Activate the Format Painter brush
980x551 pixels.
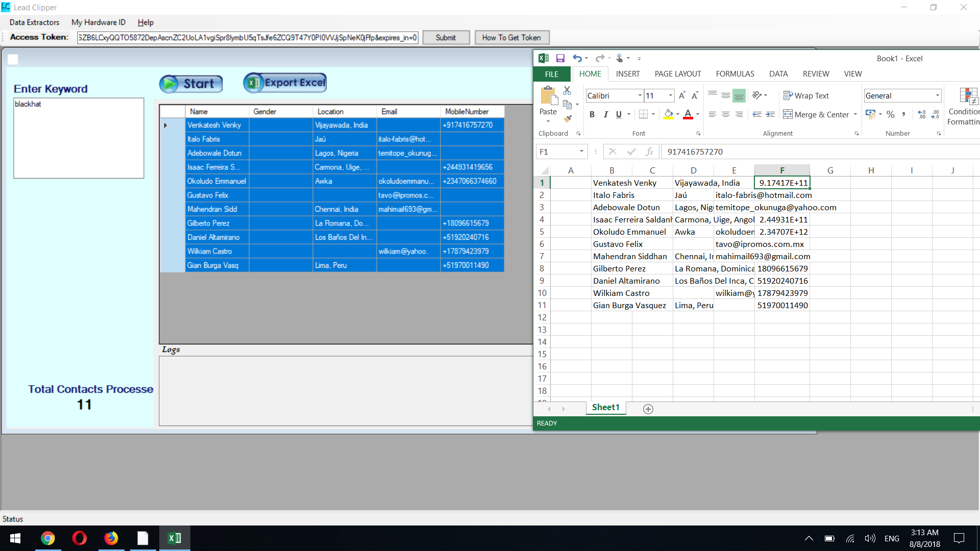click(567, 118)
